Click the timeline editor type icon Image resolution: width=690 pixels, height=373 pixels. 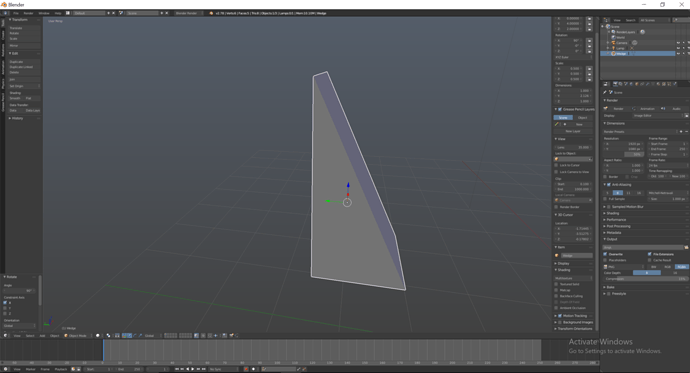point(5,369)
